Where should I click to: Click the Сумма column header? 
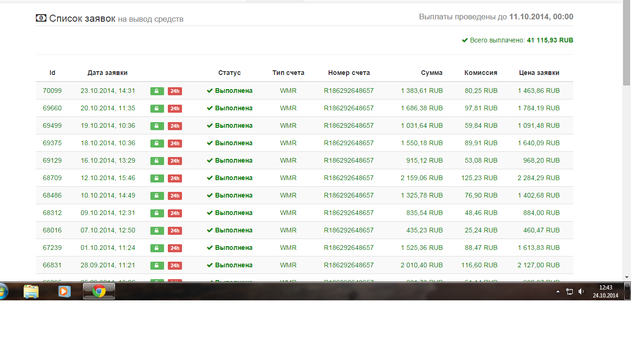pyautogui.click(x=432, y=73)
